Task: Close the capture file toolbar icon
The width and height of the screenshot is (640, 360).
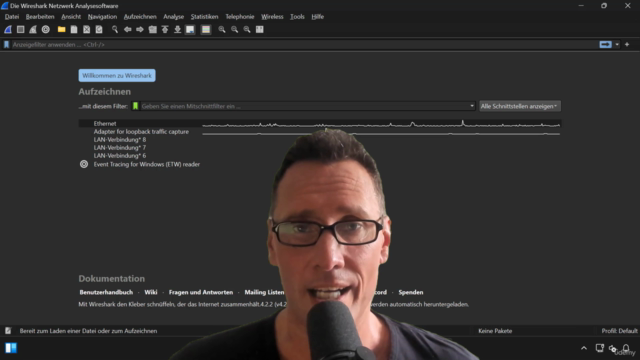Action: (x=87, y=29)
